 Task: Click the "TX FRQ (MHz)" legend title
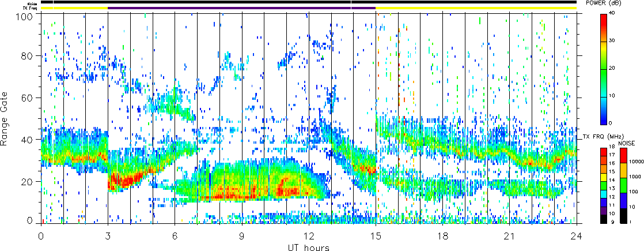(602, 136)
